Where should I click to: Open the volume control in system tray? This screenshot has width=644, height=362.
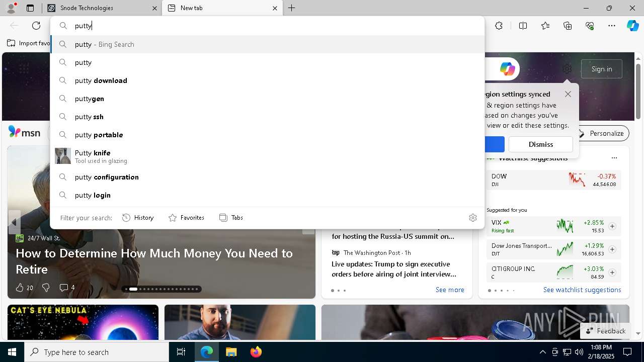coord(579,352)
